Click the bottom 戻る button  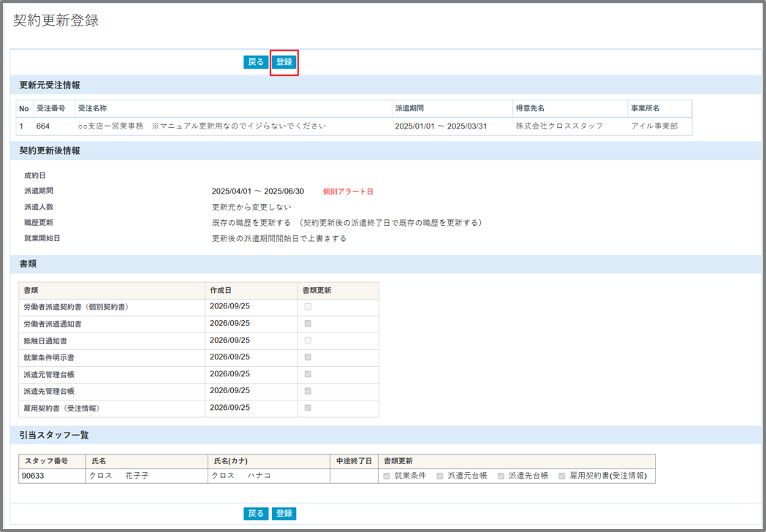tap(256, 514)
